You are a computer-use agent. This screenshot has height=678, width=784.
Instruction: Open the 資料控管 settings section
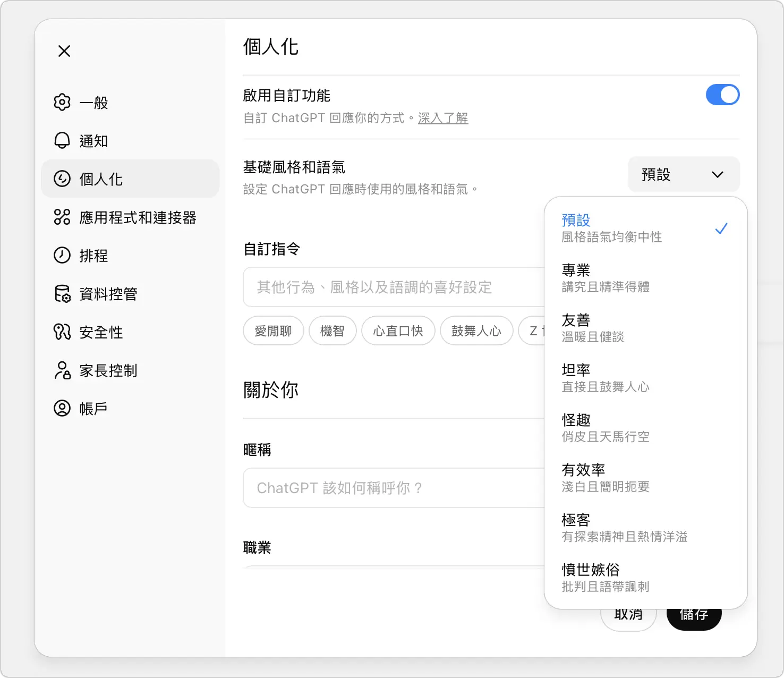[130, 293]
